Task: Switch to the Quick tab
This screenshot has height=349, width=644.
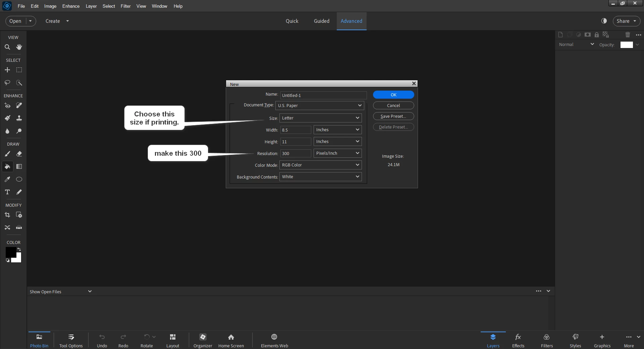Action: 292,21
